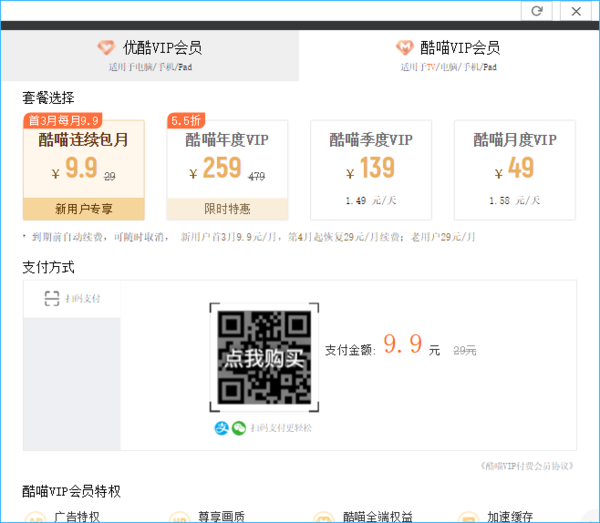This screenshot has height=523, width=600.
Task: Select the 酷喵年度VIP 259 plan
Action: click(227, 170)
